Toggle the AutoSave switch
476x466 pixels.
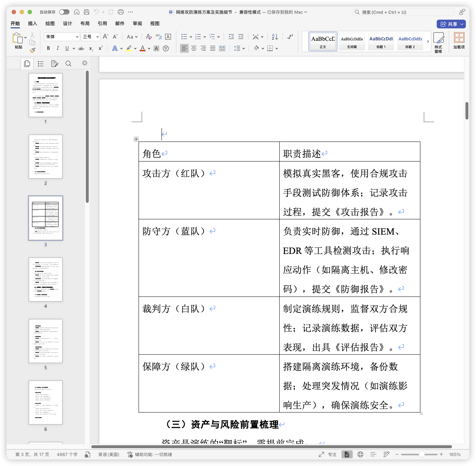(x=64, y=12)
